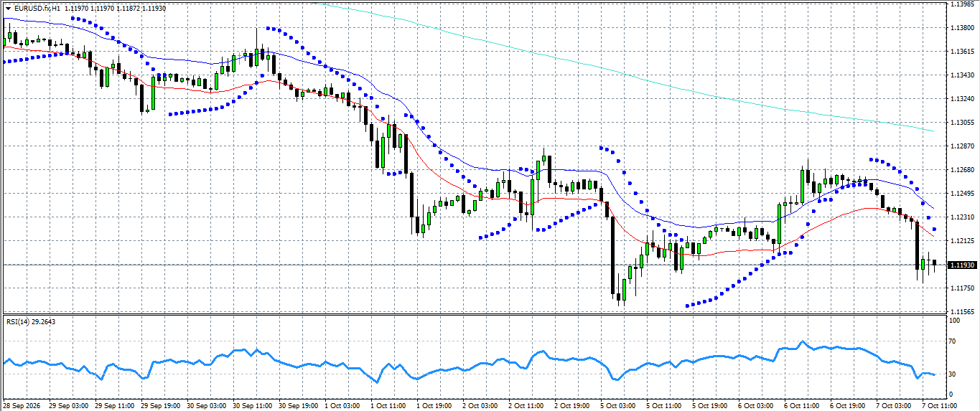The image size is (980, 411).
Task: Click the RSI scale level 30
Action: (953, 374)
